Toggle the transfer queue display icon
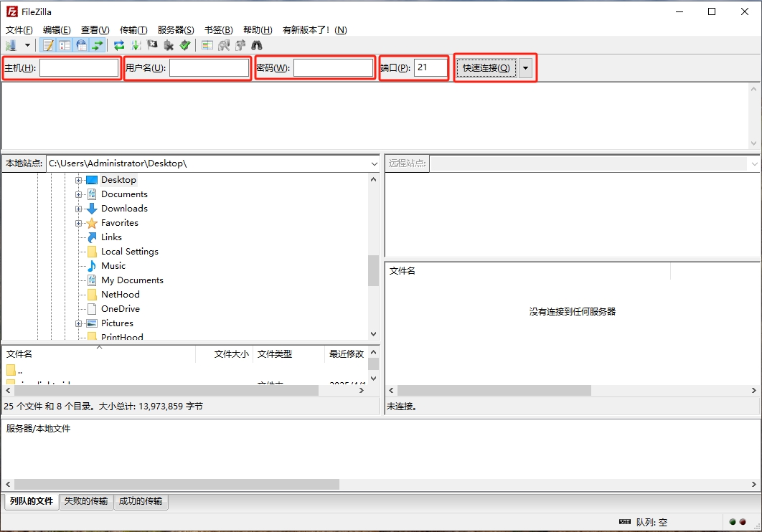This screenshot has width=762, height=532. pyautogui.click(x=98, y=46)
